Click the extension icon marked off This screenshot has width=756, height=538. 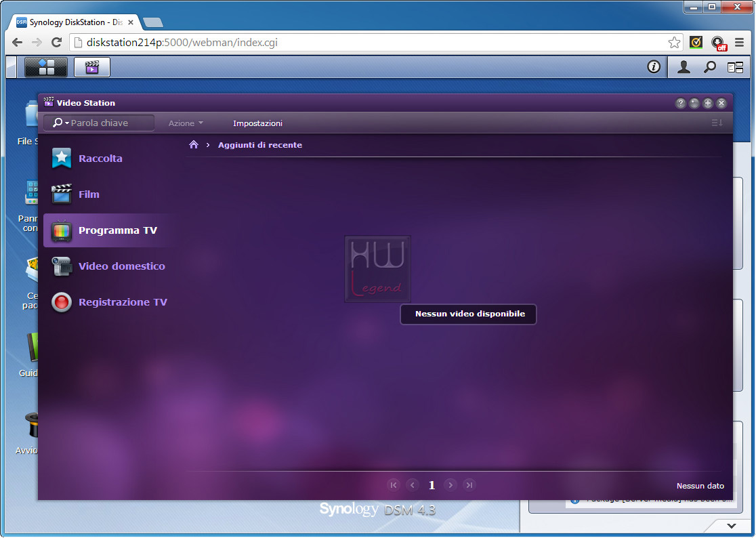click(719, 43)
